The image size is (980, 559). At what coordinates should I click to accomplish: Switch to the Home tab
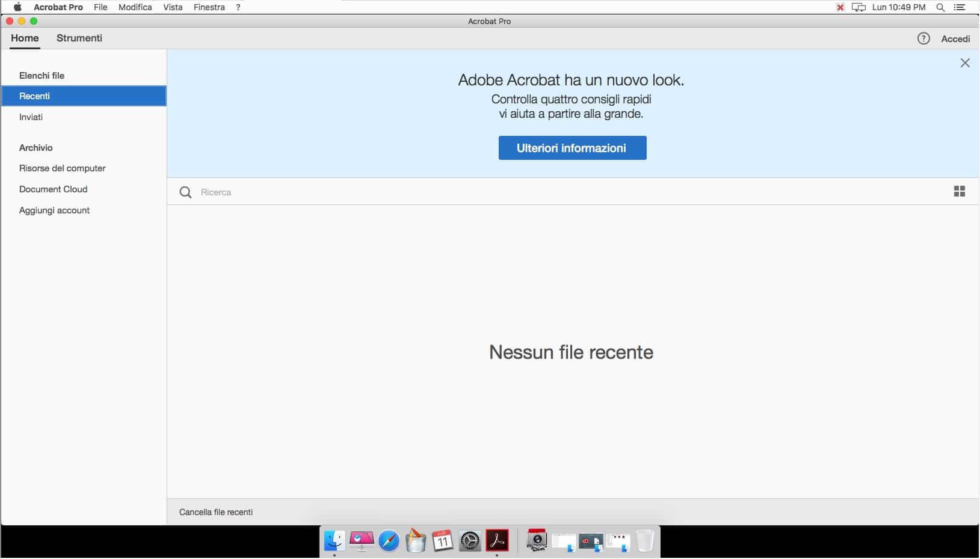point(25,38)
